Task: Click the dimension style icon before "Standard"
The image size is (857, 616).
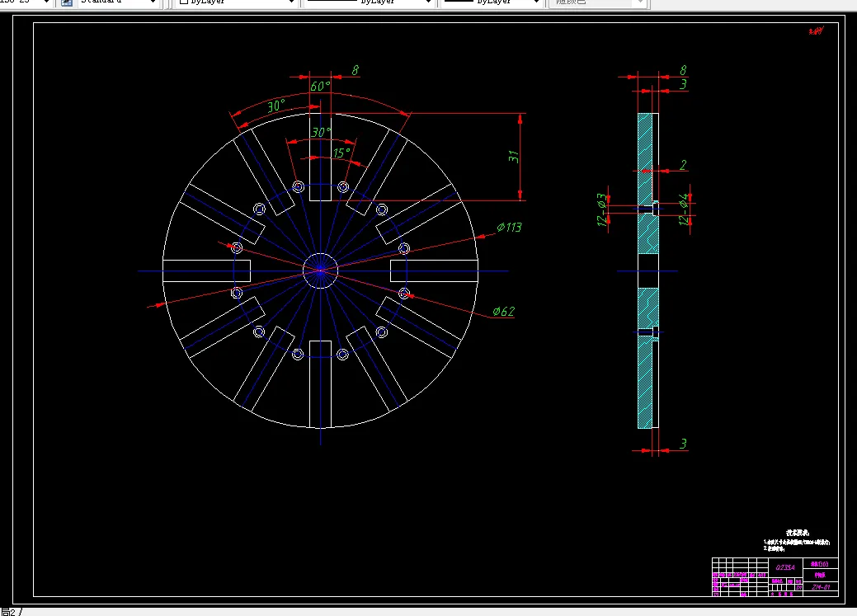Action: [x=67, y=2]
